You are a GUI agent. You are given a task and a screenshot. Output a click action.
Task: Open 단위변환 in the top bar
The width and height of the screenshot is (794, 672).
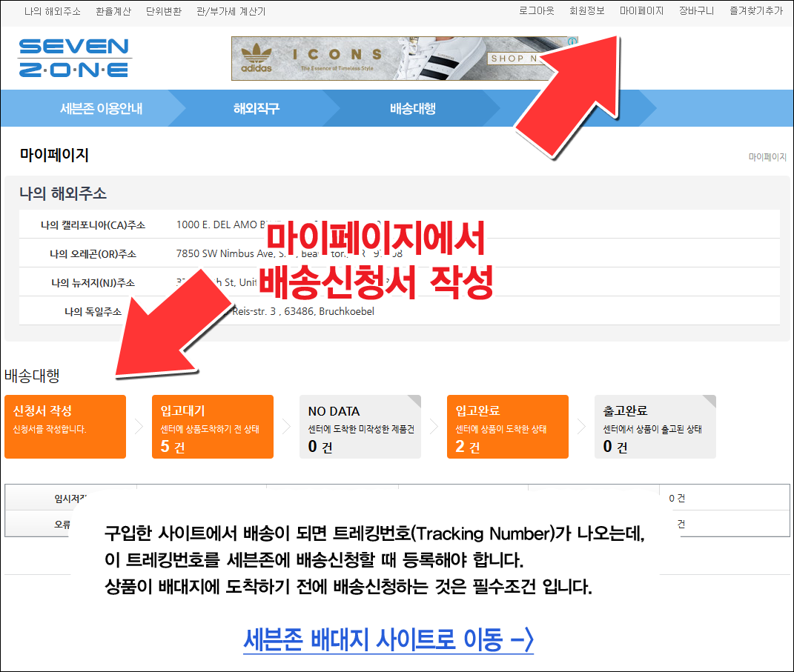163,11
